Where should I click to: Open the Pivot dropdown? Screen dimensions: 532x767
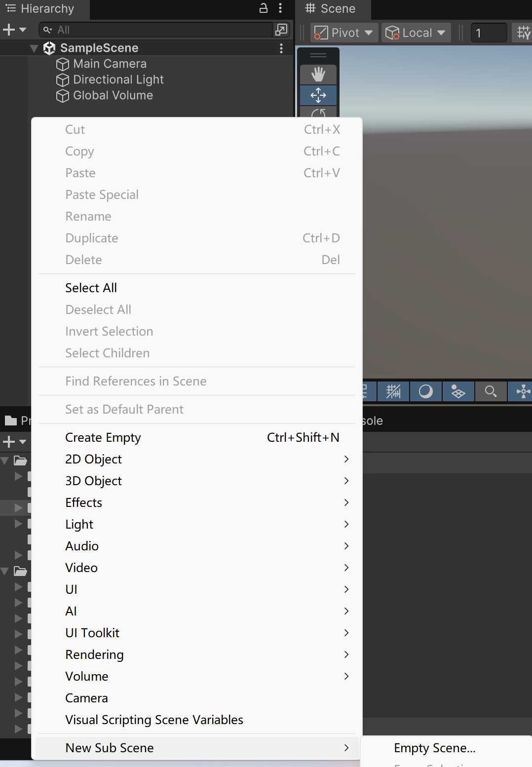(x=344, y=33)
